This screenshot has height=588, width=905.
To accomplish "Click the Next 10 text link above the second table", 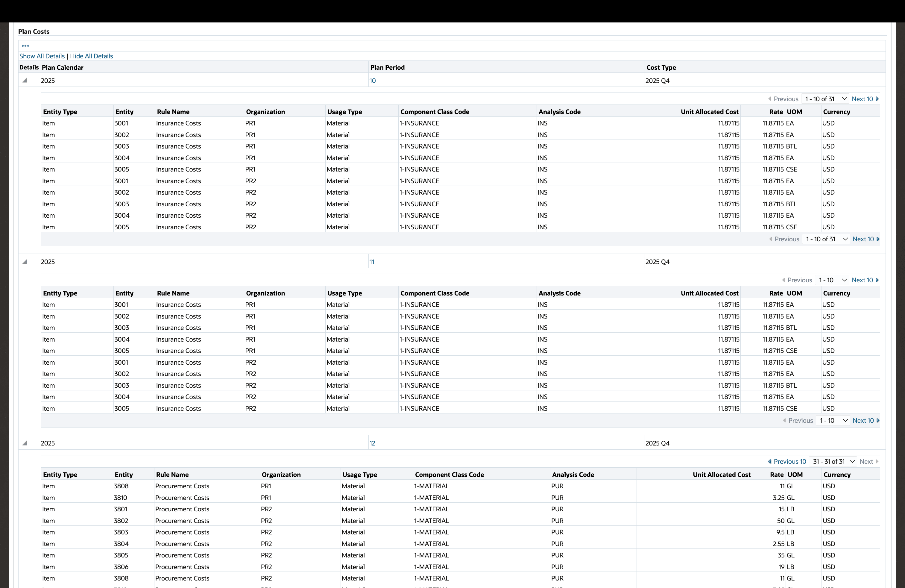I will pyautogui.click(x=863, y=280).
